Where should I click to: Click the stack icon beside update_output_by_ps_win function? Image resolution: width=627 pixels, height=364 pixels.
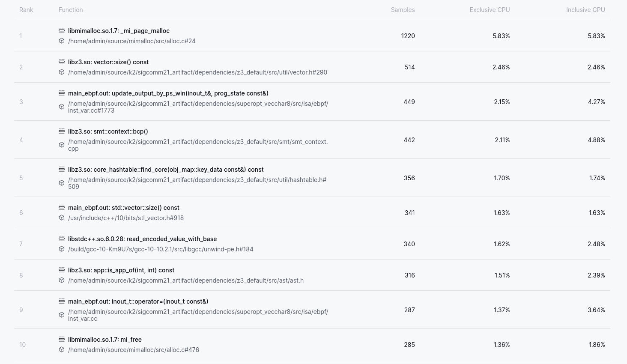click(x=62, y=93)
